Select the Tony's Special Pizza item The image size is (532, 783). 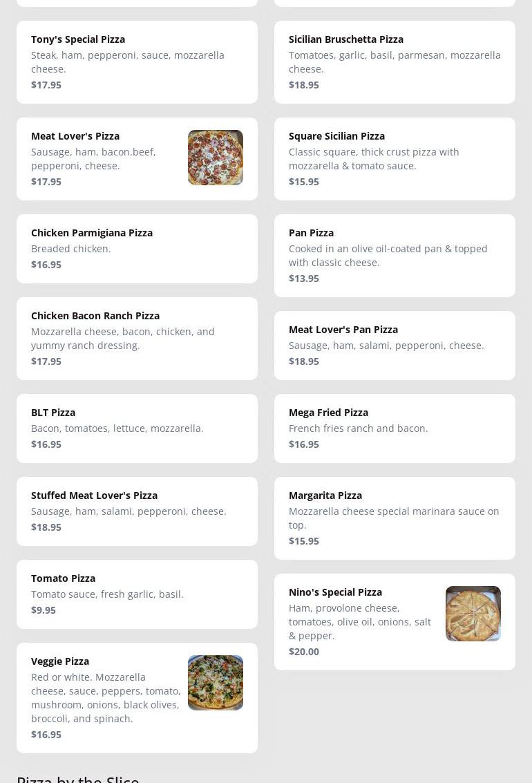tap(137, 62)
